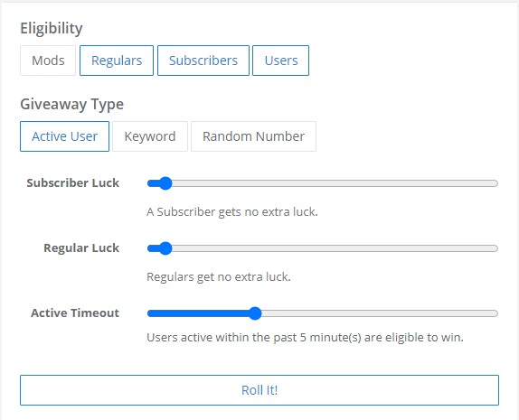
Task: Start the giveaway with Roll It!
Action: coord(259,390)
